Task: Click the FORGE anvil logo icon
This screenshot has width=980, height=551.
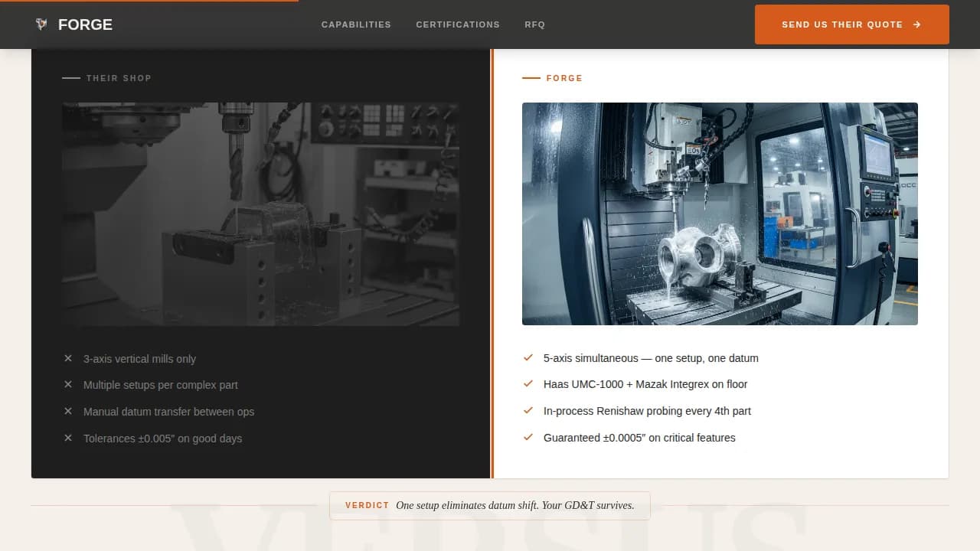Action: [41, 24]
